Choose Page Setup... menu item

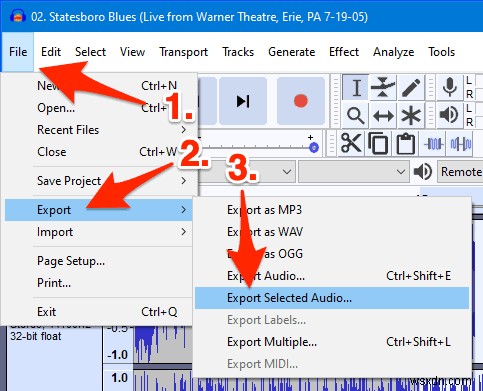[x=99, y=261]
